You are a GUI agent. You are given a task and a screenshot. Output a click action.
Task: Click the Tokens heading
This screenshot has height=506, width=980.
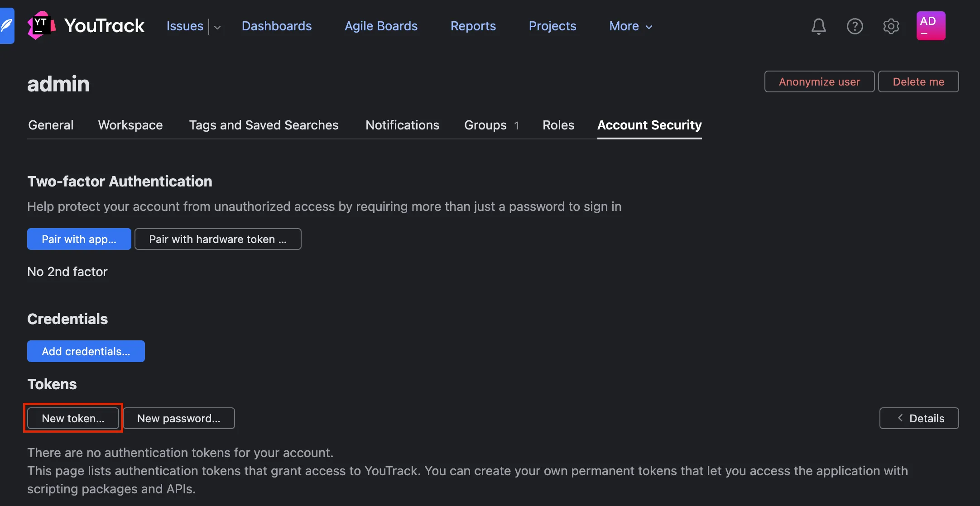52,384
